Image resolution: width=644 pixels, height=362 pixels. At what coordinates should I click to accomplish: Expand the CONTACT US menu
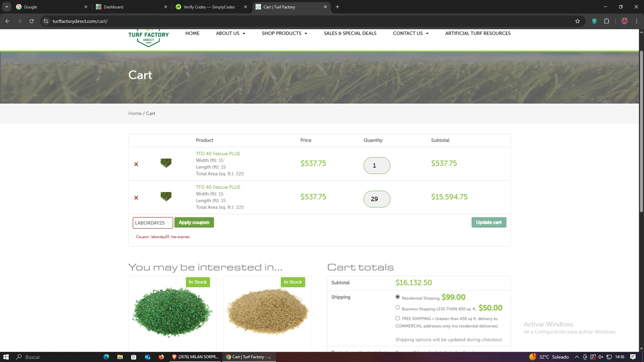[410, 33]
